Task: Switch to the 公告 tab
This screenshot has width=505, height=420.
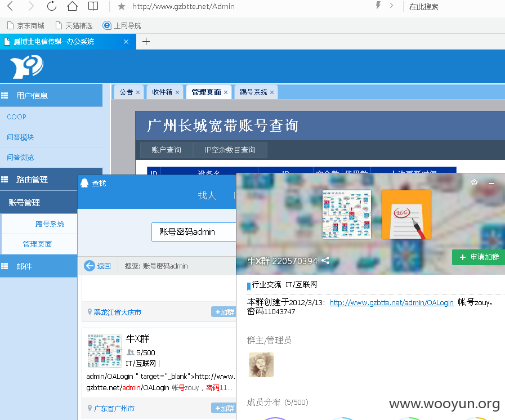Action: click(126, 92)
